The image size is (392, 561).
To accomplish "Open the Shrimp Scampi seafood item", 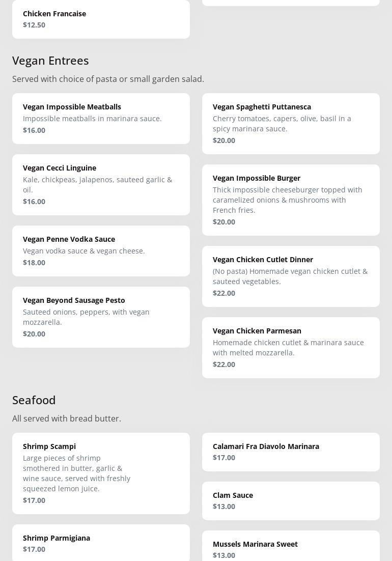I will [101, 473].
